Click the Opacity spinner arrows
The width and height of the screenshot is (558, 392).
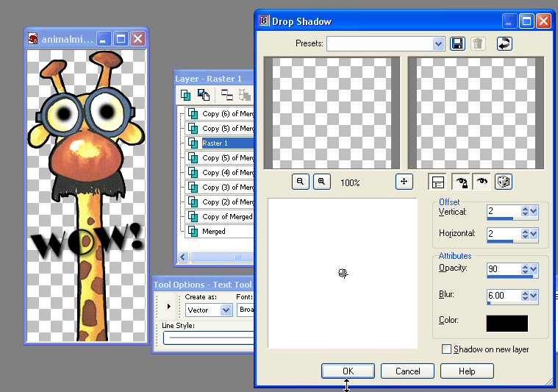525,269
